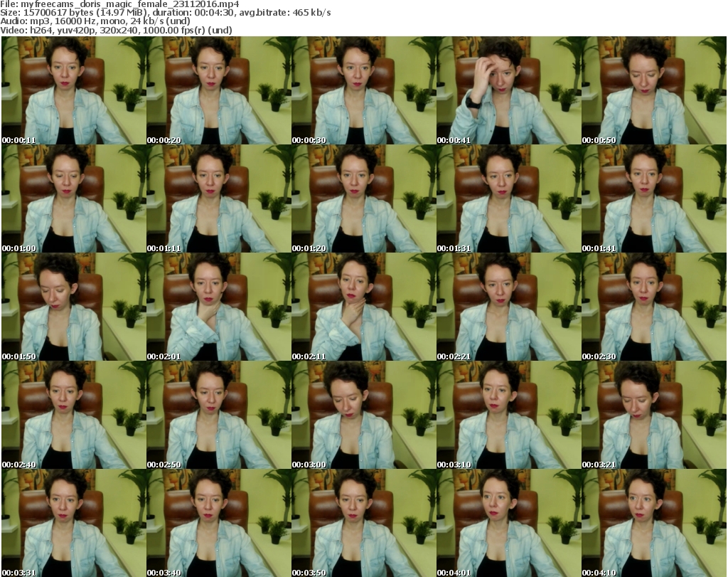Select the thumbnail timestamped 00:01:31
Image resolution: width=728 pixels, height=577 pixels.
pyautogui.click(x=508, y=198)
